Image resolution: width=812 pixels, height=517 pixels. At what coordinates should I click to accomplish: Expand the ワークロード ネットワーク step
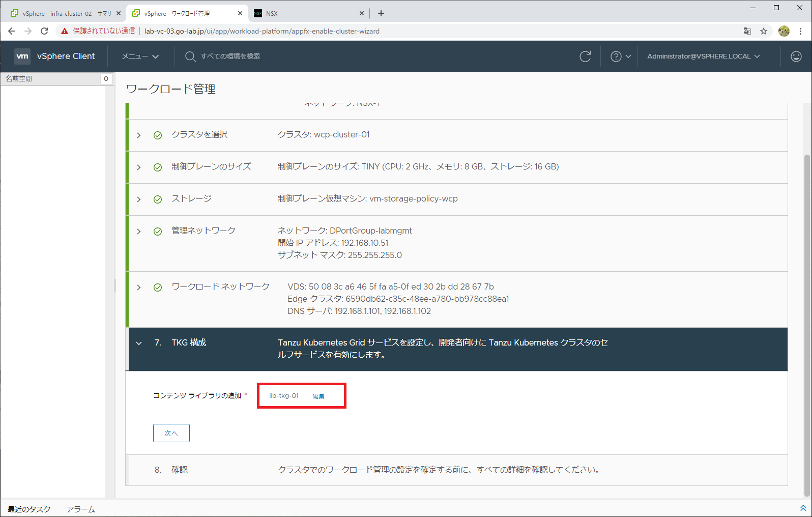pyautogui.click(x=139, y=288)
